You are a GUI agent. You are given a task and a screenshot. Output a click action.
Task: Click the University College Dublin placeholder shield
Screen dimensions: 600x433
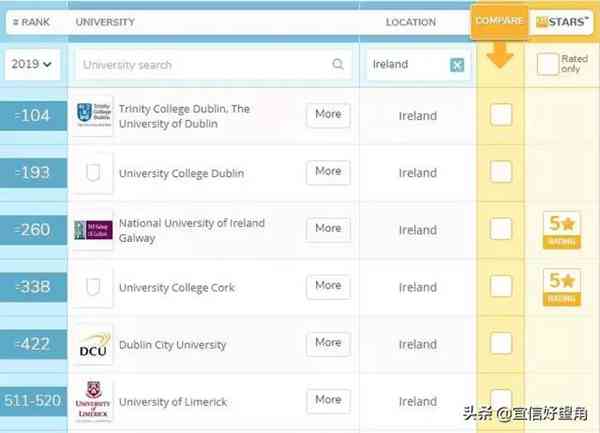tap(95, 173)
